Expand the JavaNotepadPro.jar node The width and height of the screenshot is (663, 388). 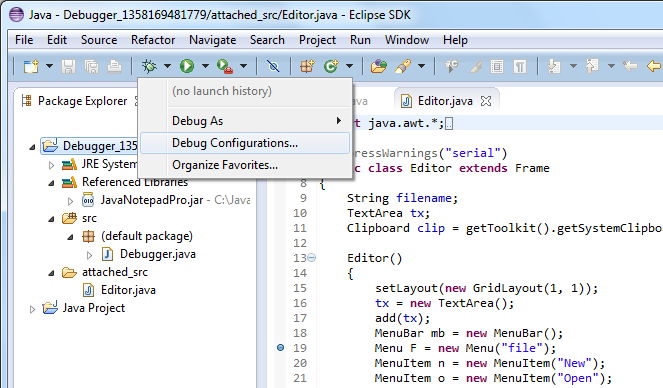point(70,201)
